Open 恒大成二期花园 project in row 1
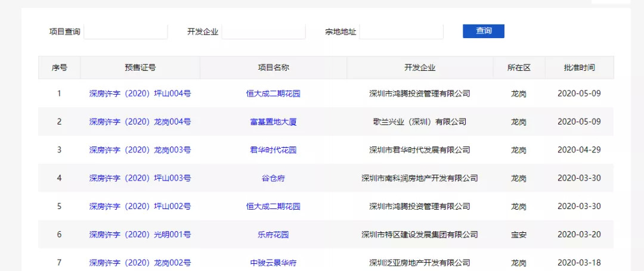The width and height of the screenshot is (644, 271). [273, 94]
